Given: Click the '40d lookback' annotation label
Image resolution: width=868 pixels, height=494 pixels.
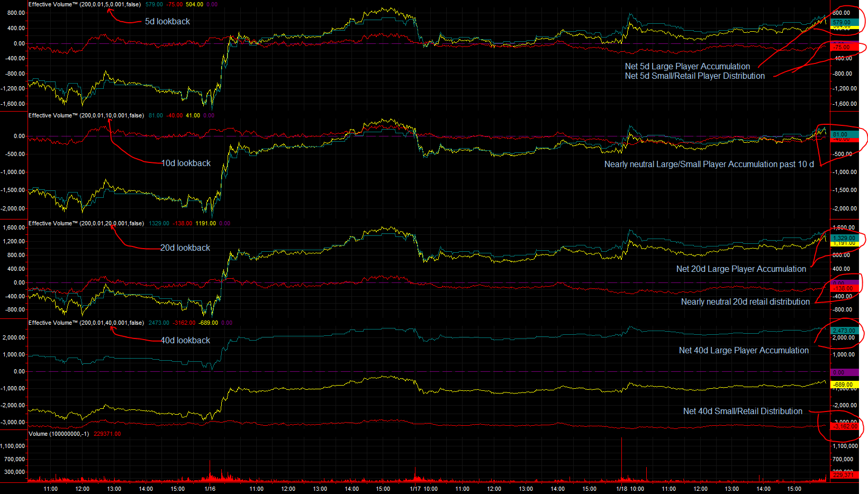Looking at the screenshot, I should click(x=185, y=341).
